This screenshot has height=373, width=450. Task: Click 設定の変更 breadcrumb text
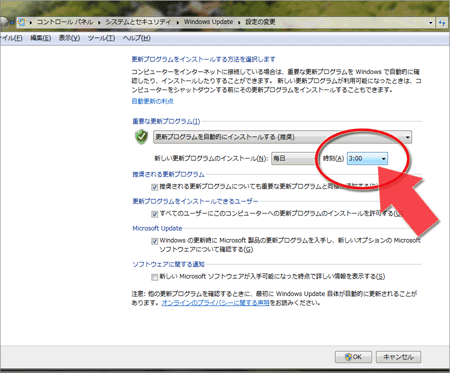click(260, 22)
